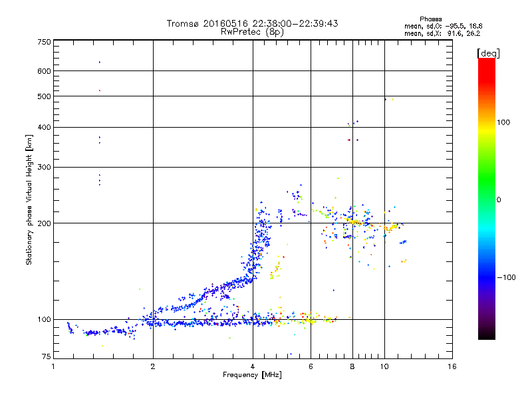Click the x-axis tick label '1'
This screenshot has width=532, height=399.
(x=53, y=366)
